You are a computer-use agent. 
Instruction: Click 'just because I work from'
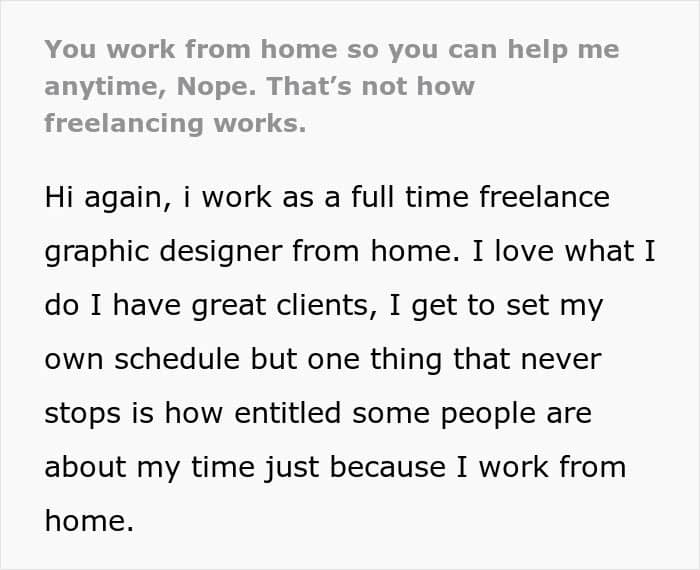tap(446, 467)
